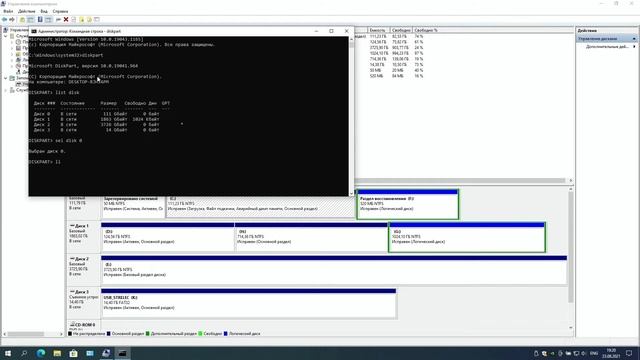
Task: Open the taskbar clock and date
Action: [x=611, y=353]
